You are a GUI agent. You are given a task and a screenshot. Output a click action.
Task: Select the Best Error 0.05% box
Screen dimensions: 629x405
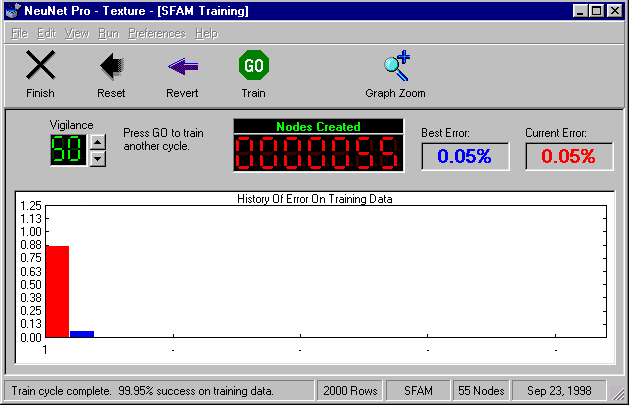point(465,157)
